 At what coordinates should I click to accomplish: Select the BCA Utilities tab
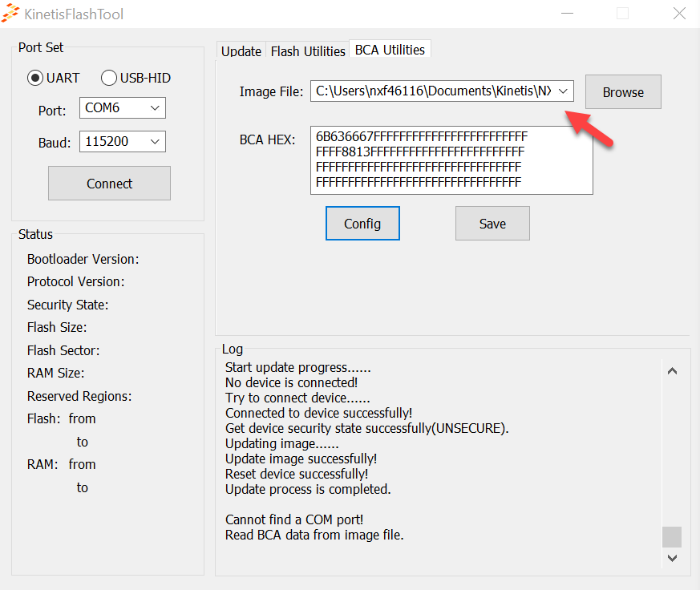point(390,50)
